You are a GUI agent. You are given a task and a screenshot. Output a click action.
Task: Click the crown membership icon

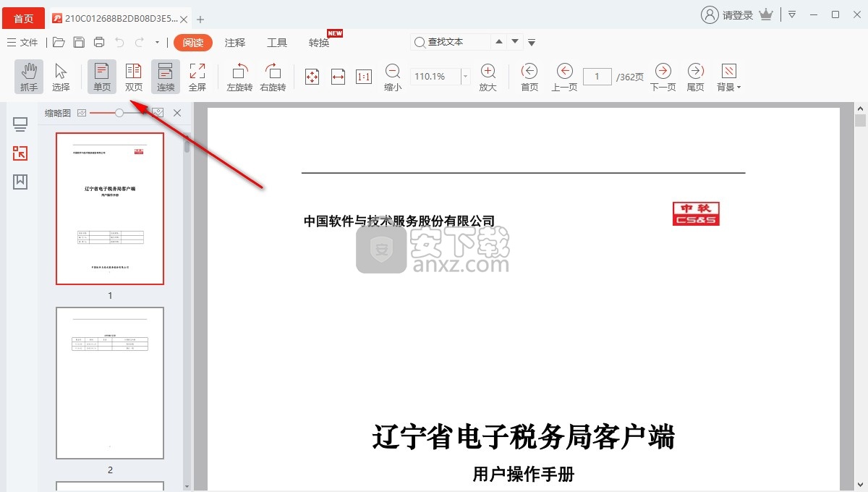[767, 14]
